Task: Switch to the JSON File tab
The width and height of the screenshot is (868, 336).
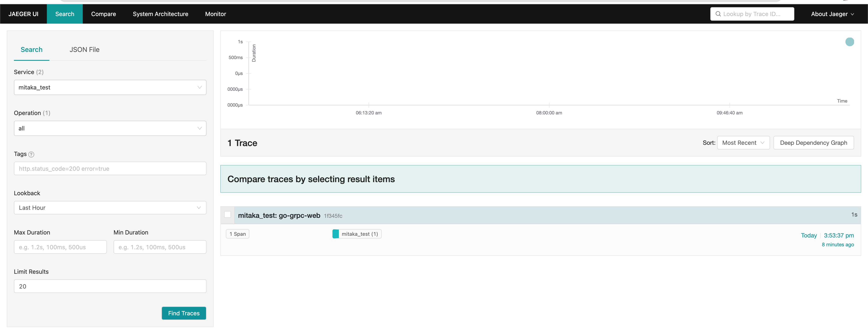Action: point(84,50)
